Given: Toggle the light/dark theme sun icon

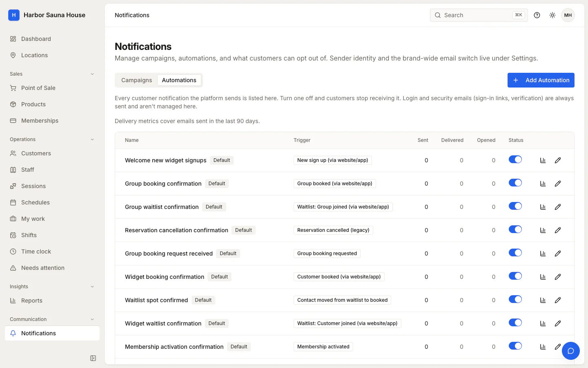Looking at the screenshot, I should point(552,15).
